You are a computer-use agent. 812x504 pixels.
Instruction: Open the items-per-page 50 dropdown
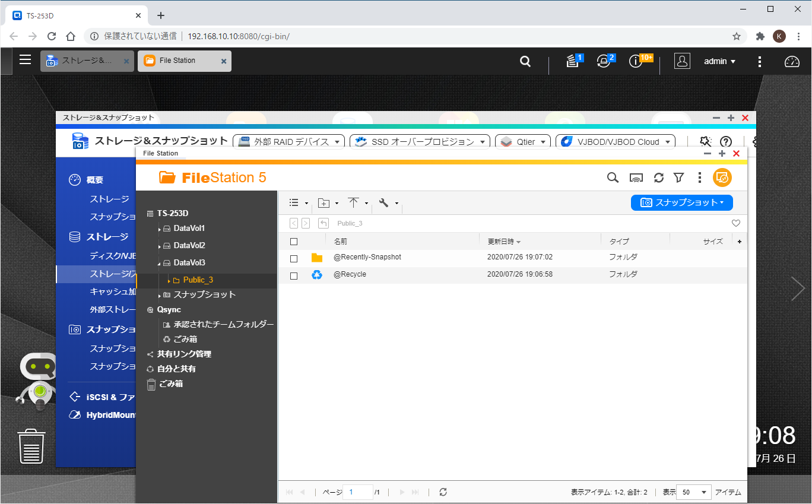point(693,492)
